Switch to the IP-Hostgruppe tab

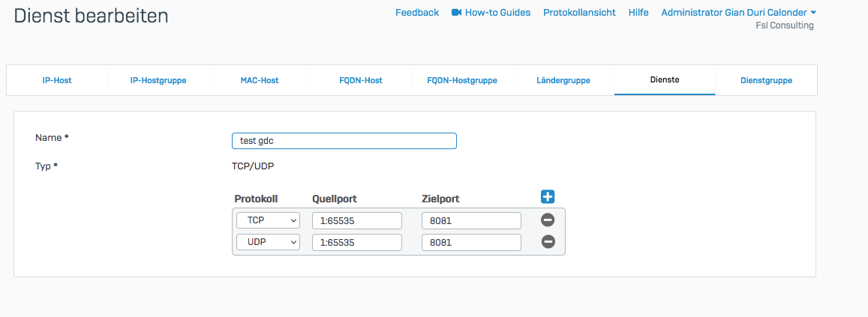click(x=158, y=80)
